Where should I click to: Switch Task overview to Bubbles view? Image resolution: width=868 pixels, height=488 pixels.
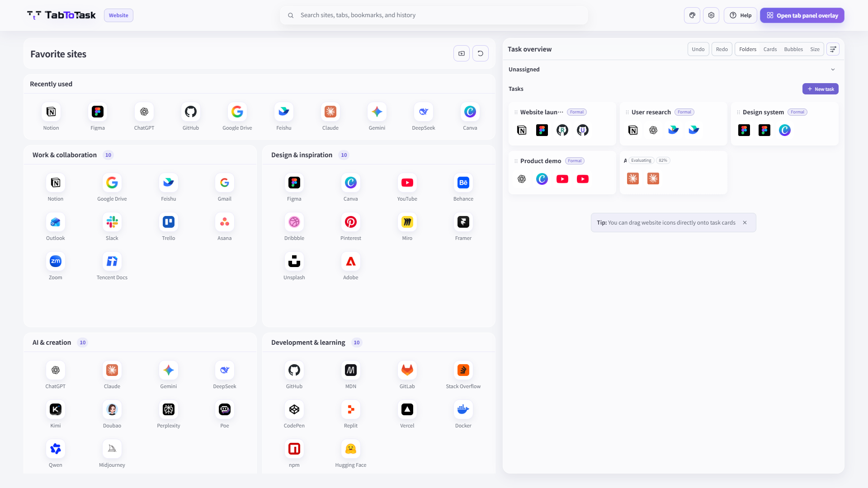click(x=793, y=49)
